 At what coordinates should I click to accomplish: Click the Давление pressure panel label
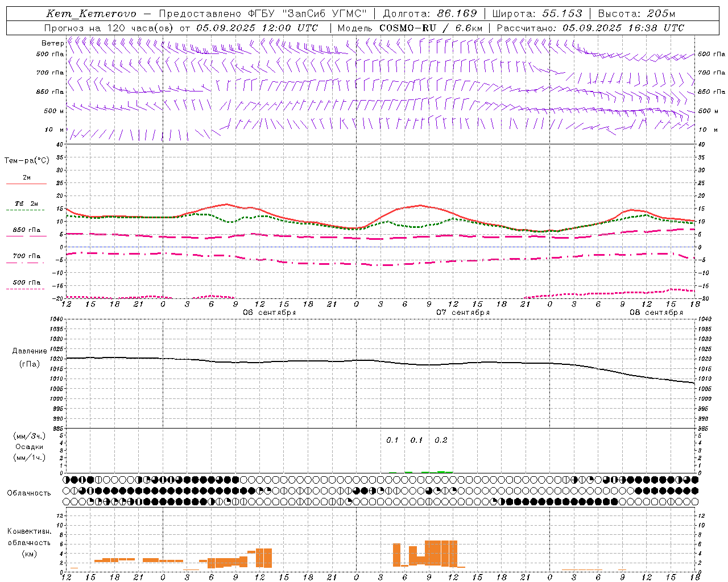point(30,351)
